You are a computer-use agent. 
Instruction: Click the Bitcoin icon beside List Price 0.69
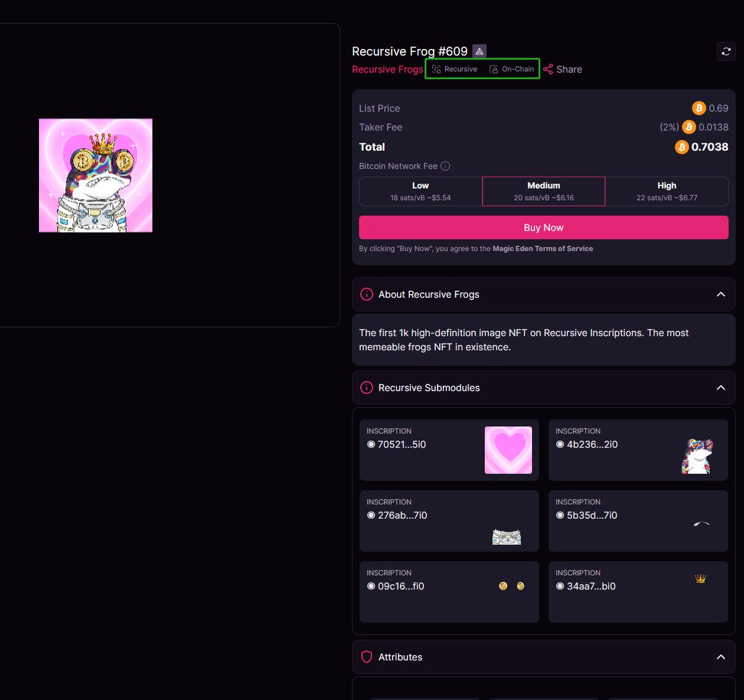tap(699, 109)
